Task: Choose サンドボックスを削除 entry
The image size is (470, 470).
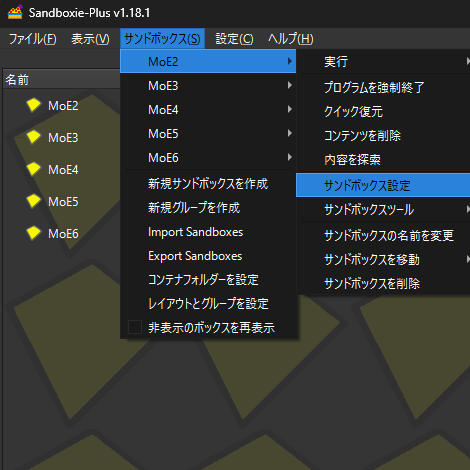Action: (383, 283)
